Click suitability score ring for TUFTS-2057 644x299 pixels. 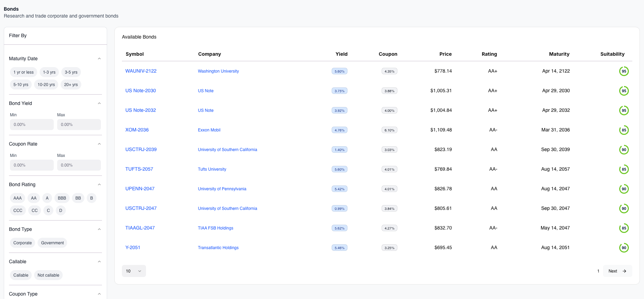point(624,169)
